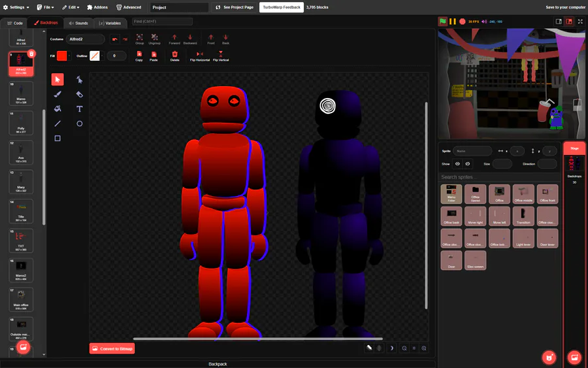Open the Fill color dropdown

tap(63, 56)
